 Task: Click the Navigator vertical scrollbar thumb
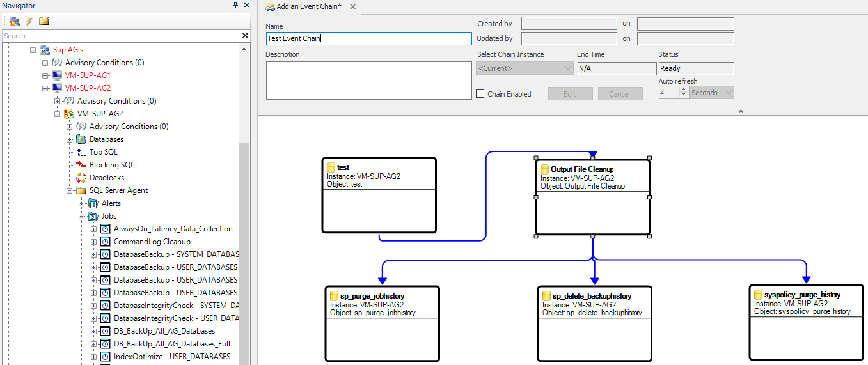[244, 254]
